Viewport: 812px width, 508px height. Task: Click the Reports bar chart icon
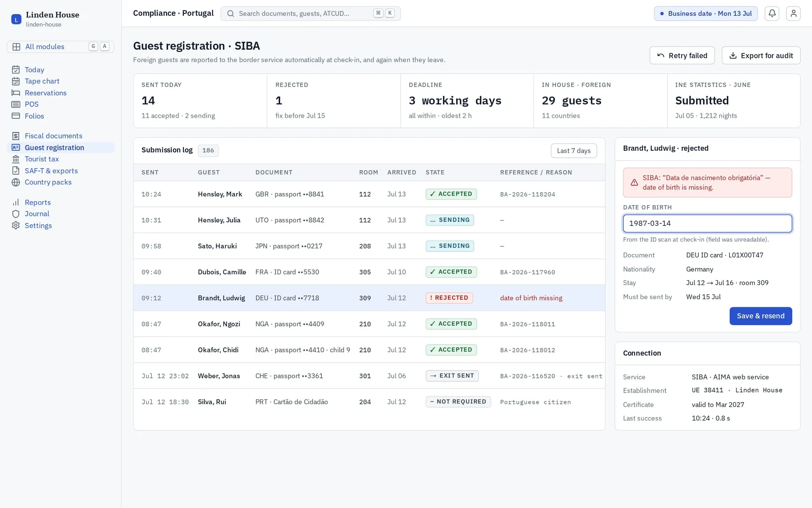[16, 202]
